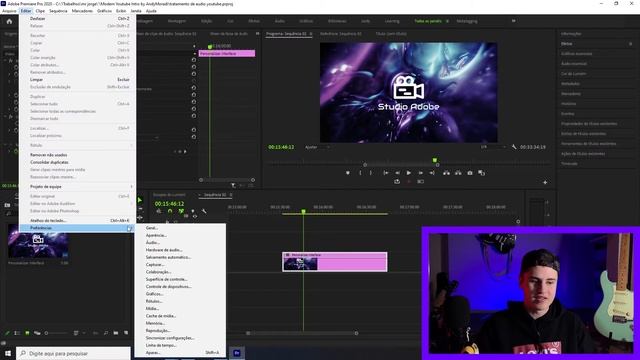Viewport: 640px width, 360px height.
Task: Click the Extract button
Action: [458, 173]
